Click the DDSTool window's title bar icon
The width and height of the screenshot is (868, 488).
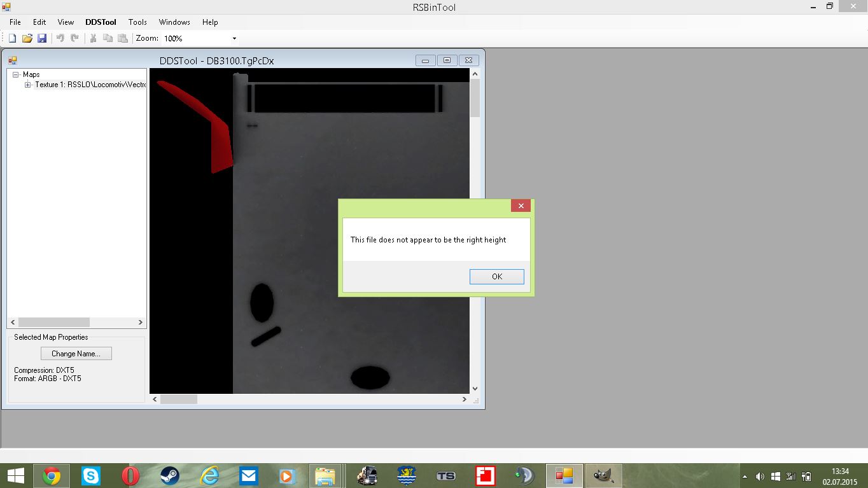click(x=12, y=60)
